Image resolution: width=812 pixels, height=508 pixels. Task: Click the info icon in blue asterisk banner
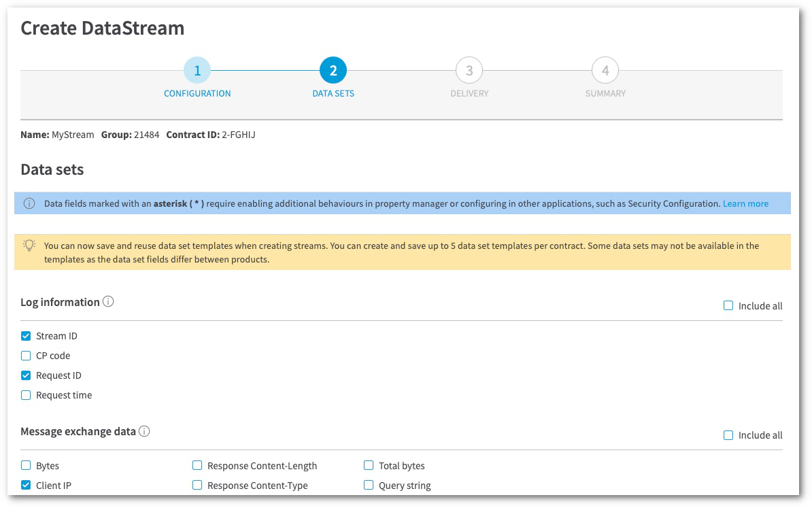29,203
